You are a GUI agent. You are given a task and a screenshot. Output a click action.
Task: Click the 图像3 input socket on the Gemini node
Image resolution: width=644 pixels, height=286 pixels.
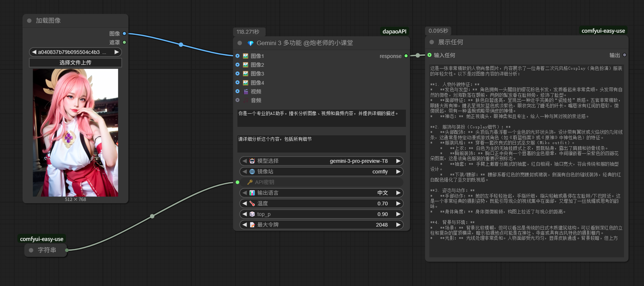click(x=237, y=73)
